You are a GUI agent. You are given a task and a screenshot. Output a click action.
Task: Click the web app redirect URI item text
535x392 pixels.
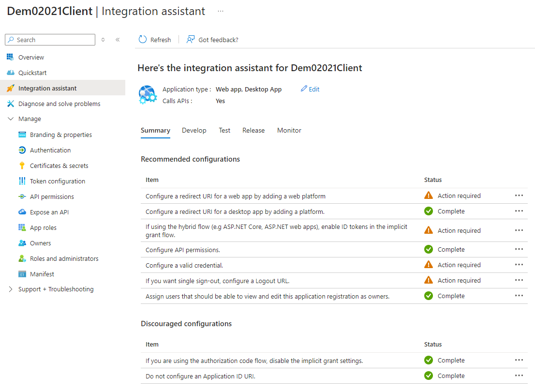[x=236, y=196]
